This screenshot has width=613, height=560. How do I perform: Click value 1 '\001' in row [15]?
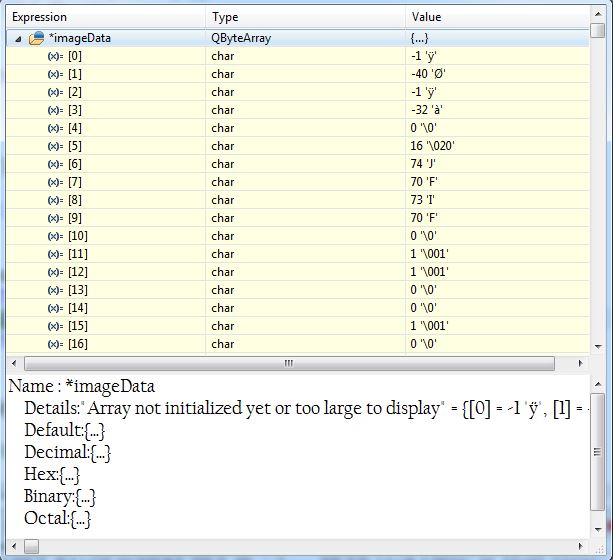click(429, 326)
